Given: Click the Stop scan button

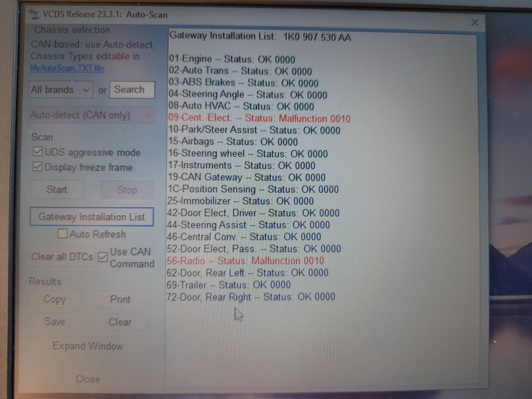Looking at the screenshot, I should point(127,190).
